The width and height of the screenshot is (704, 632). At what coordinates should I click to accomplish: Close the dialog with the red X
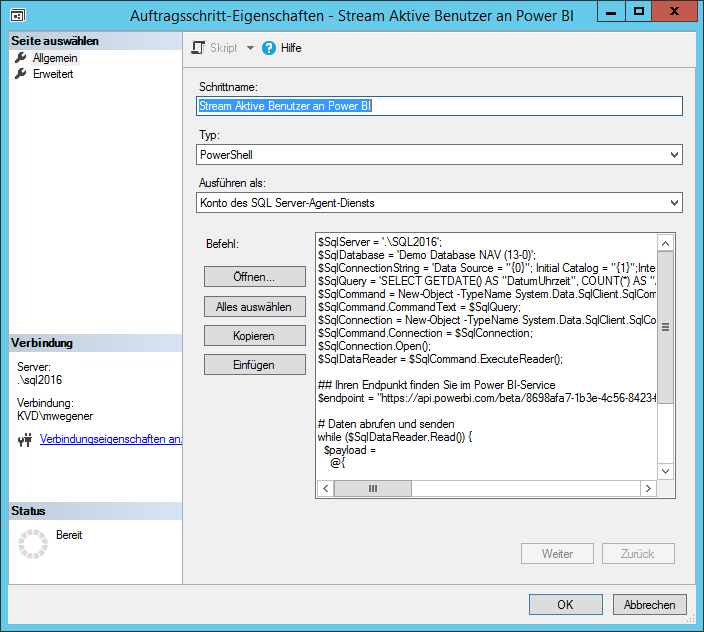click(x=674, y=11)
